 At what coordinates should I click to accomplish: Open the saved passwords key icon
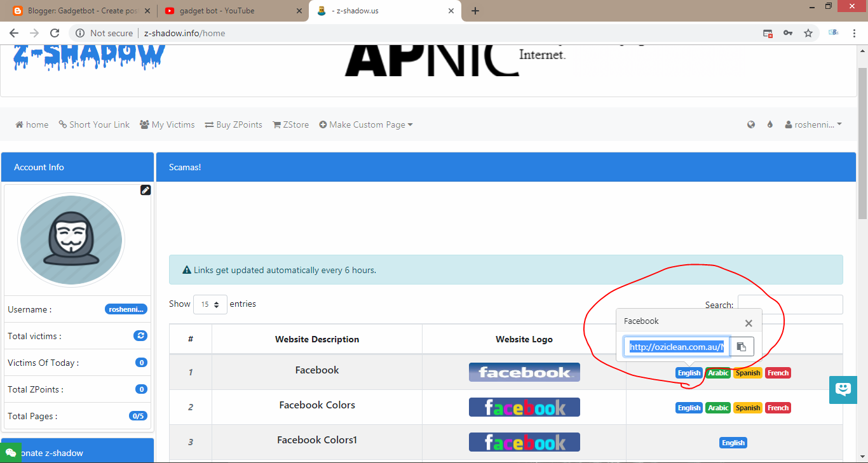788,33
